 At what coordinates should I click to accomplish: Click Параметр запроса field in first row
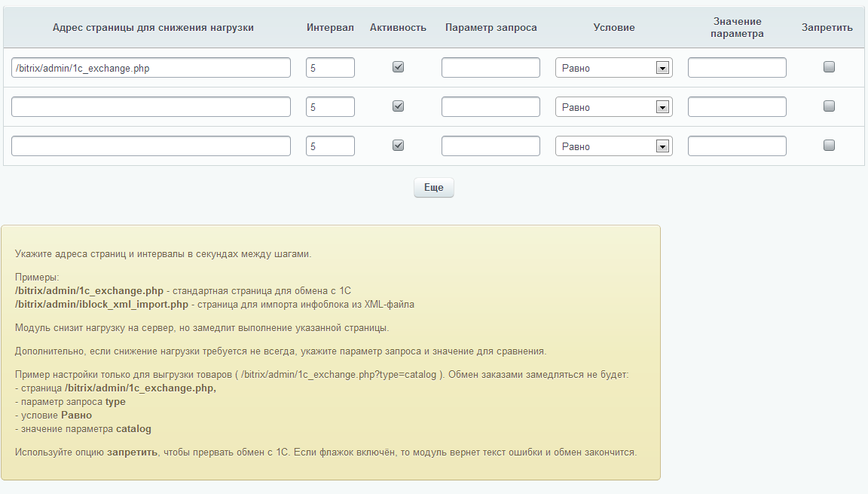click(491, 68)
